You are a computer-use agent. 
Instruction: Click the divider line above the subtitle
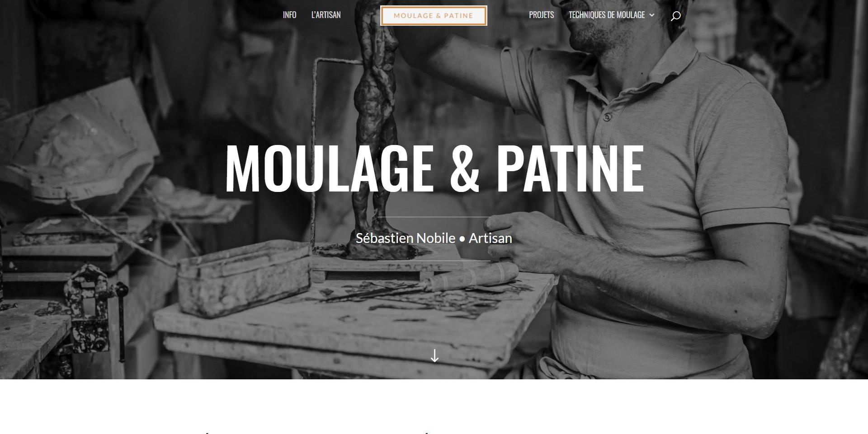point(434,217)
